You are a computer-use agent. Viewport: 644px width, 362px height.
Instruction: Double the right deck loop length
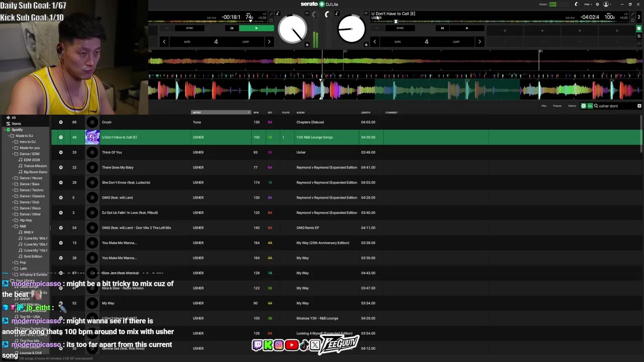click(x=479, y=42)
